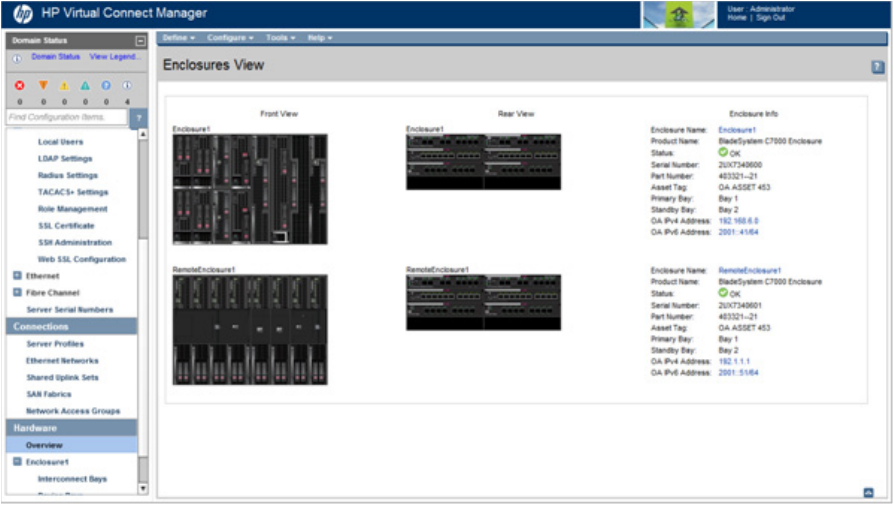Open the Tools menu
The height and width of the screenshot is (505, 894).
click(281, 38)
